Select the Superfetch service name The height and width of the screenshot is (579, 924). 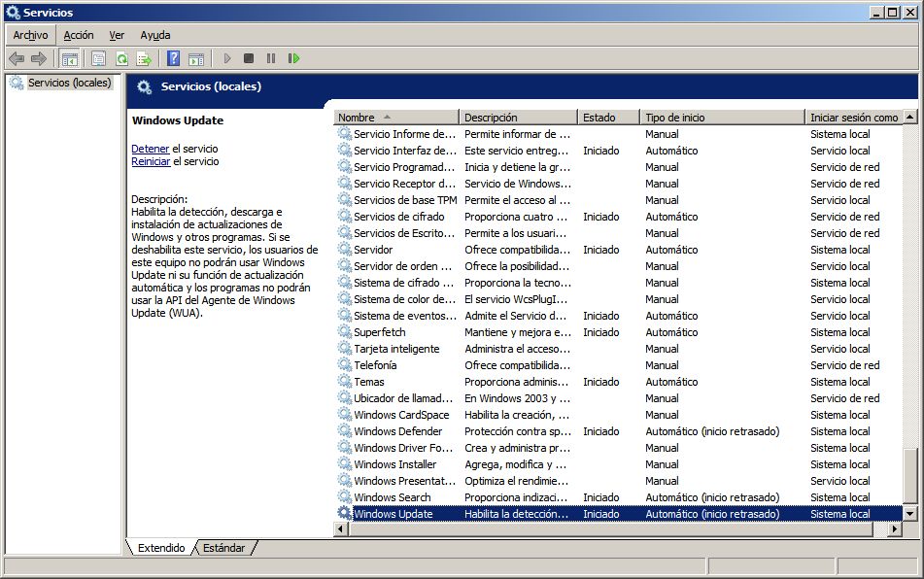[x=380, y=332]
